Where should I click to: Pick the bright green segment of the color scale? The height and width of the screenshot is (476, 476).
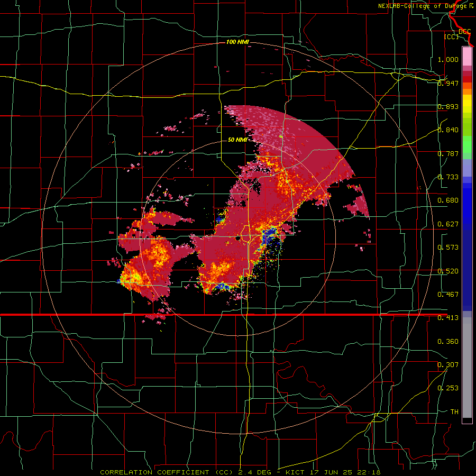(467, 144)
